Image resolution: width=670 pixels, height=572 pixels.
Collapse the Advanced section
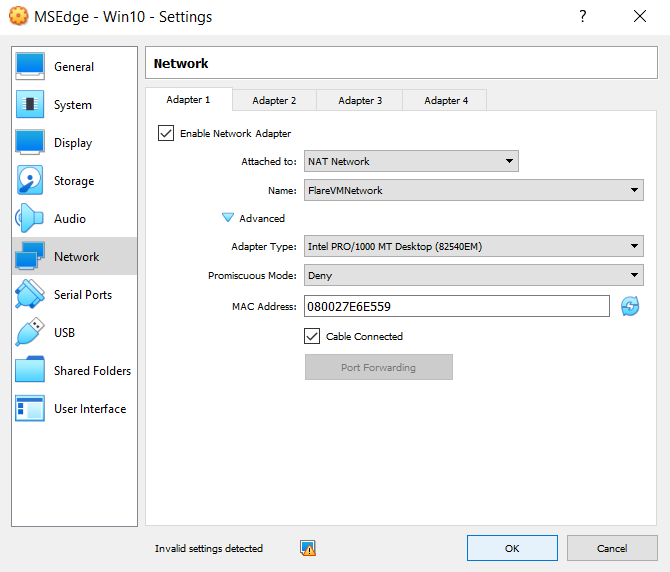click(228, 218)
